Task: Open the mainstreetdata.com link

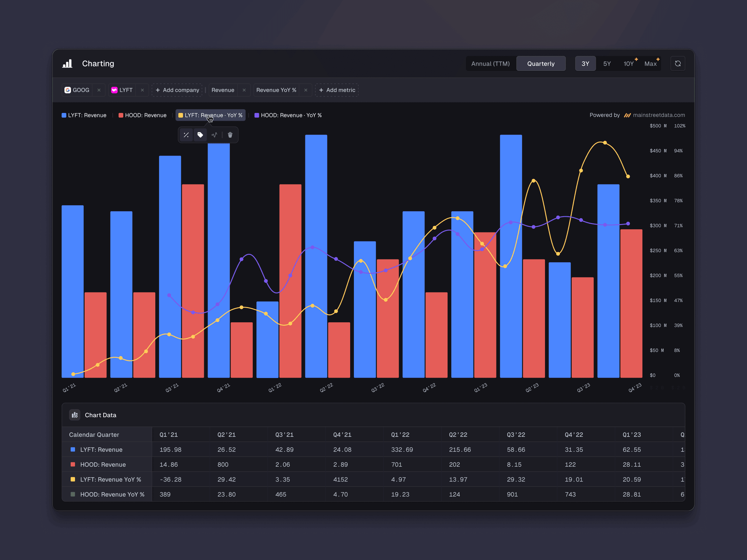Action: click(659, 115)
